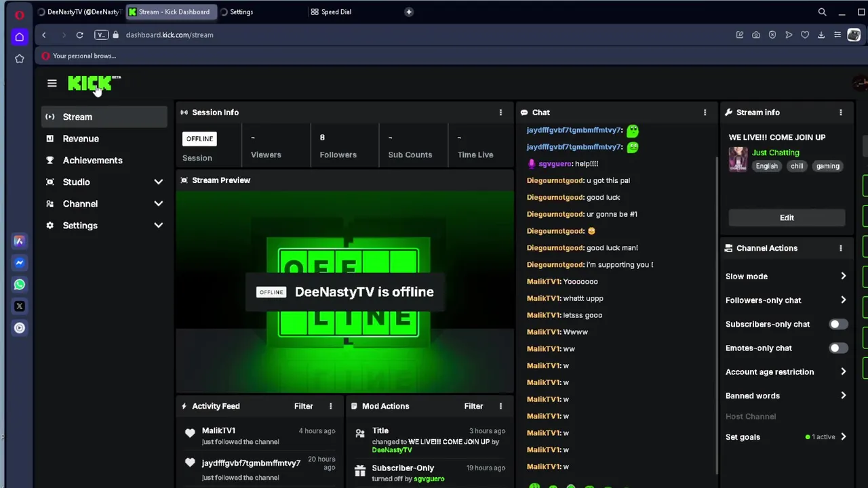The width and height of the screenshot is (868, 488).
Task: Select Revenue in the sidebar
Action: [104, 138]
